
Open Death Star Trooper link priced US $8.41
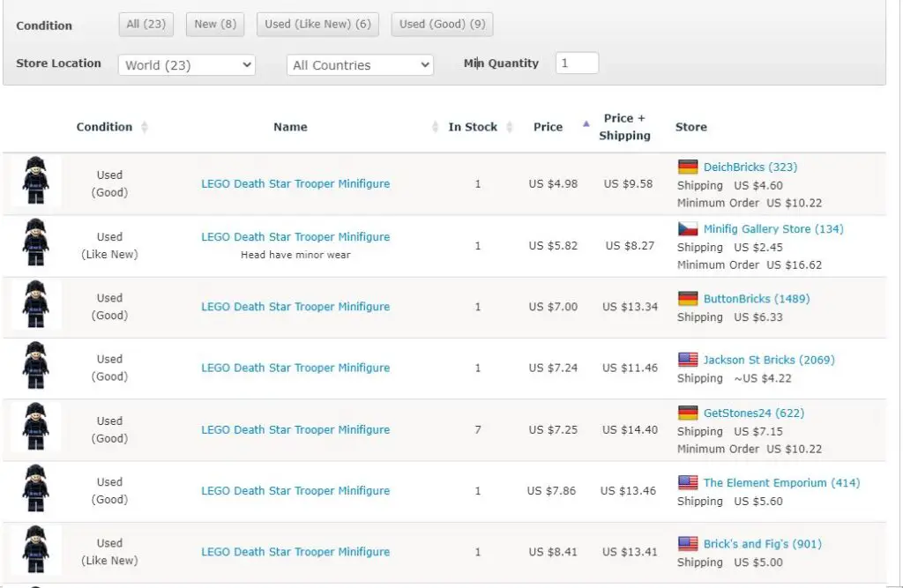click(295, 552)
